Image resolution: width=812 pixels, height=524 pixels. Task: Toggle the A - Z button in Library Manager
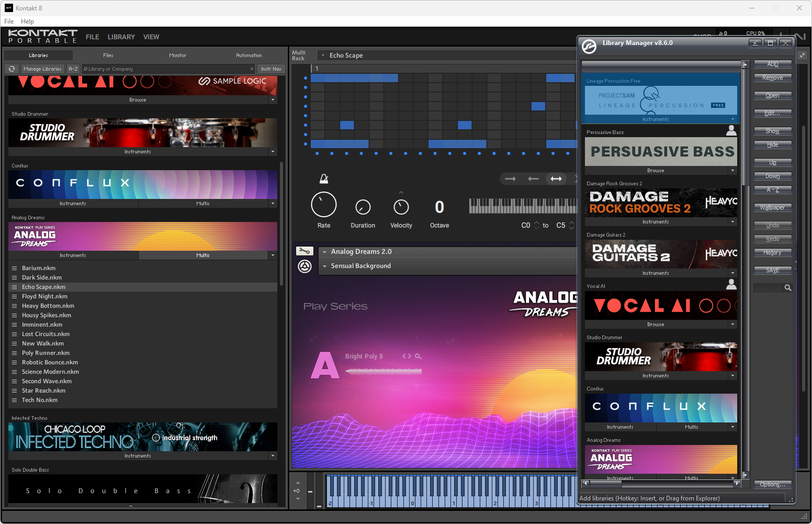pyautogui.click(x=773, y=189)
